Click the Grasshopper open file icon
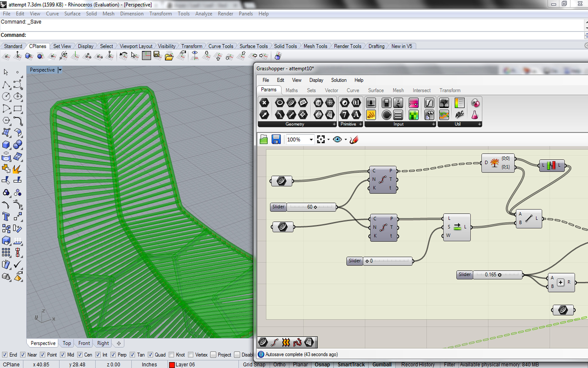 point(264,139)
